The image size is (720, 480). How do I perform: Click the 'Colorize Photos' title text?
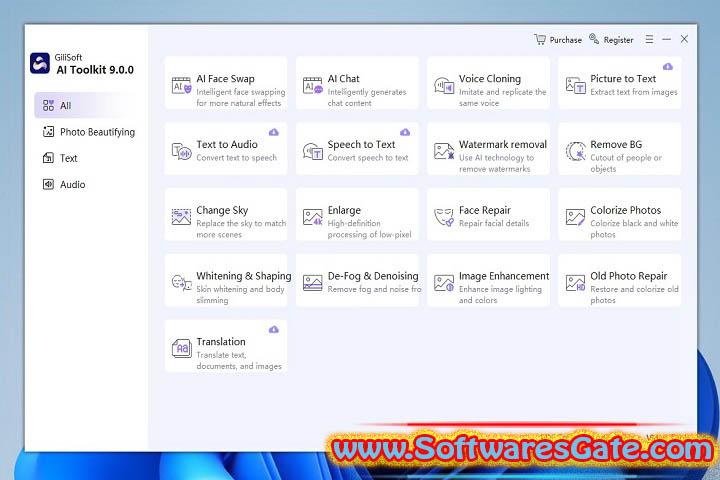(625, 210)
